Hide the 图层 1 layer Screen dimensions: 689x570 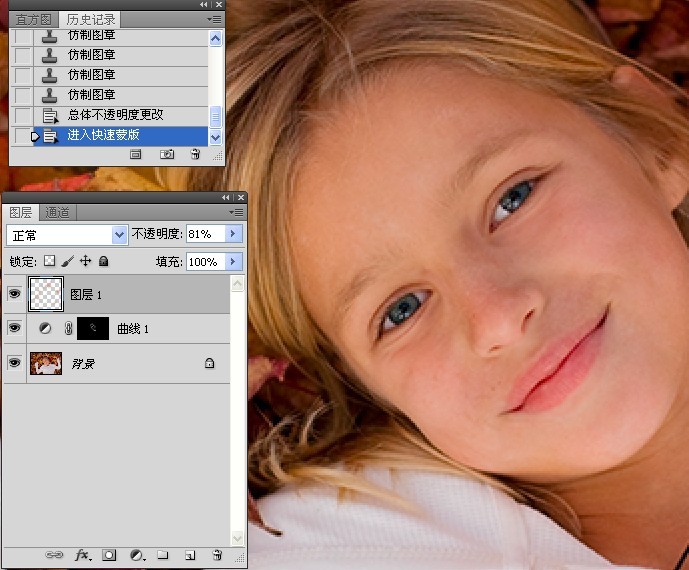(x=15, y=294)
